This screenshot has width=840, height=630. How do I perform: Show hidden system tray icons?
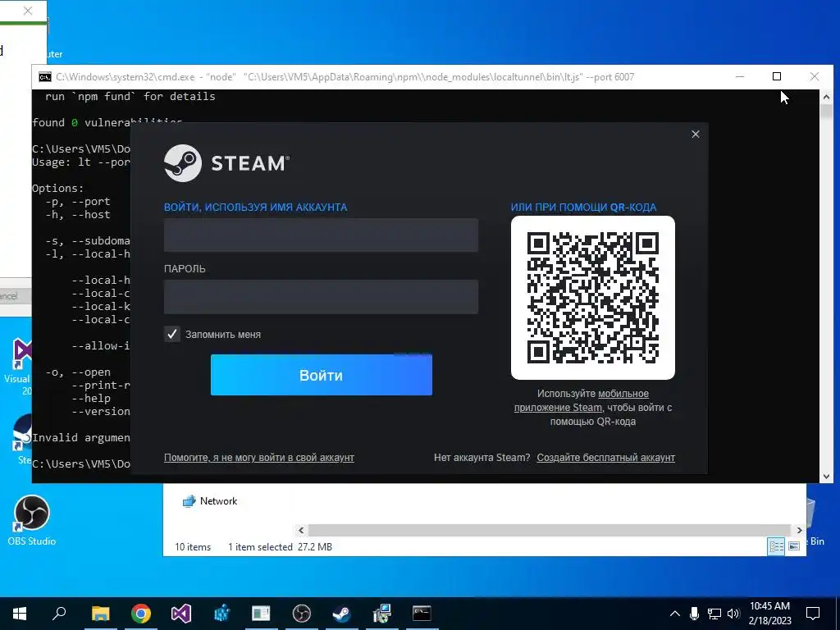point(675,614)
